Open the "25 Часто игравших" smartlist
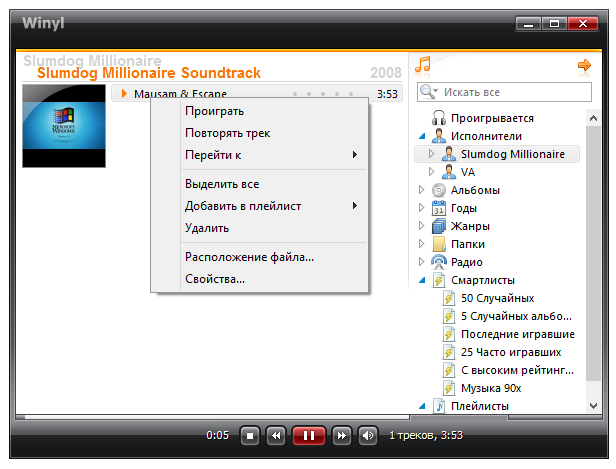This screenshot has width=616, height=469. click(x=511, y=352)
